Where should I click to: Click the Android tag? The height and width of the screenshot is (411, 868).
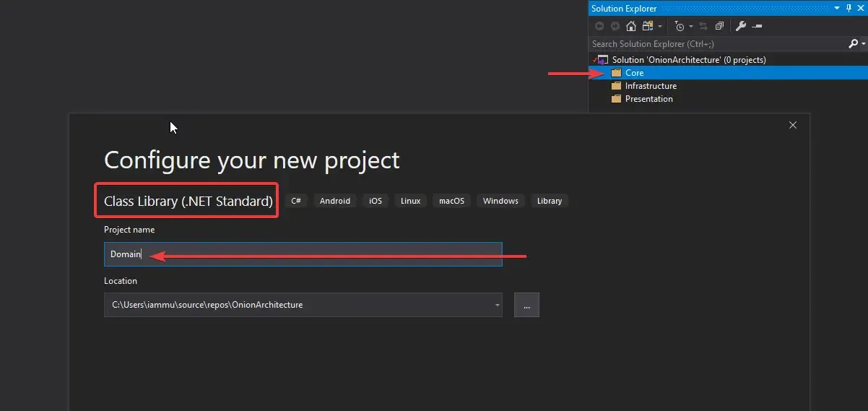(x=335, y=201)
